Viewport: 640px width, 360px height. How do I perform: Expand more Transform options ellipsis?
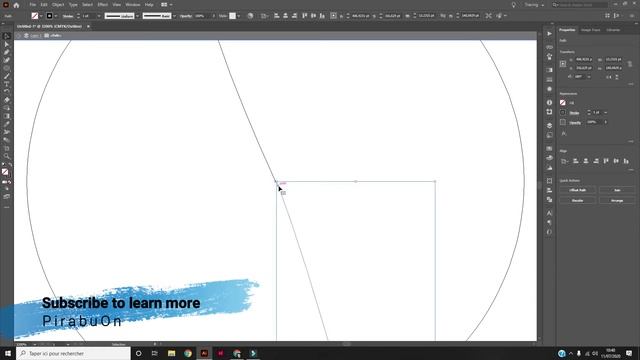631,84
